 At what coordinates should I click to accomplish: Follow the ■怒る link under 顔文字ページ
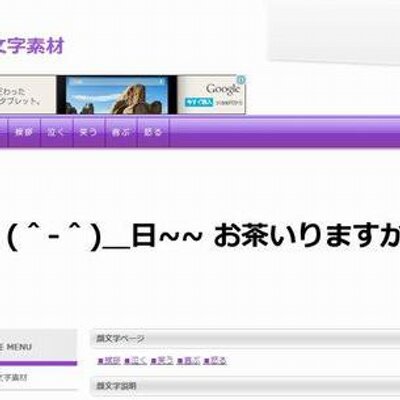215,361
